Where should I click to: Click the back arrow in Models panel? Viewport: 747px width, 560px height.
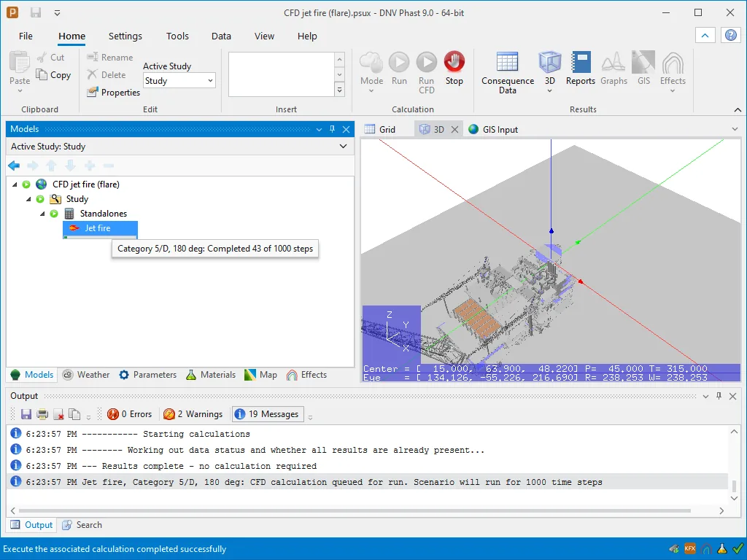14,166
